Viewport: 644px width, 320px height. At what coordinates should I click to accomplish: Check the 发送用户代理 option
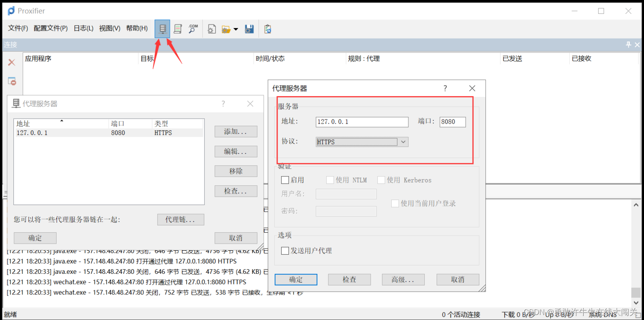[285, 251]
